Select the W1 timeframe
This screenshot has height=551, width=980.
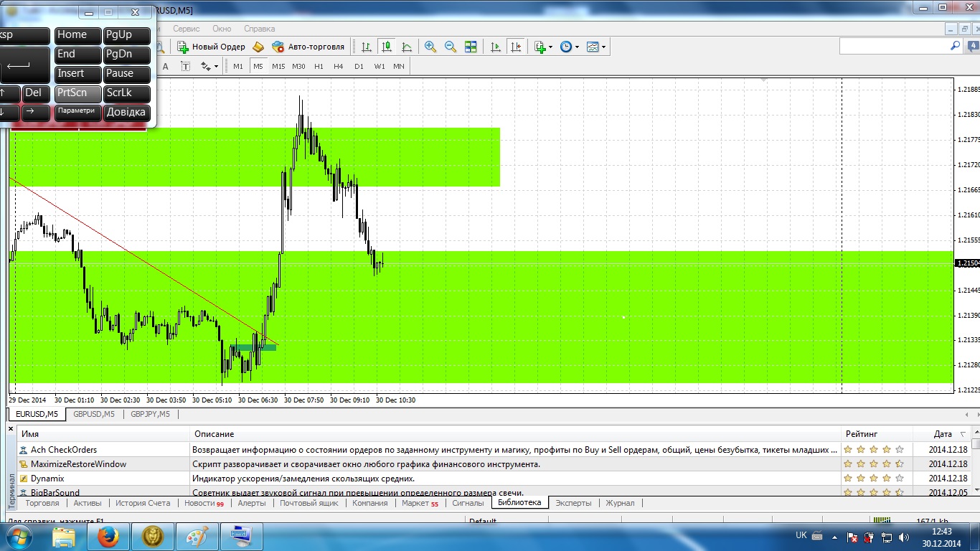(x=379, y=66)
